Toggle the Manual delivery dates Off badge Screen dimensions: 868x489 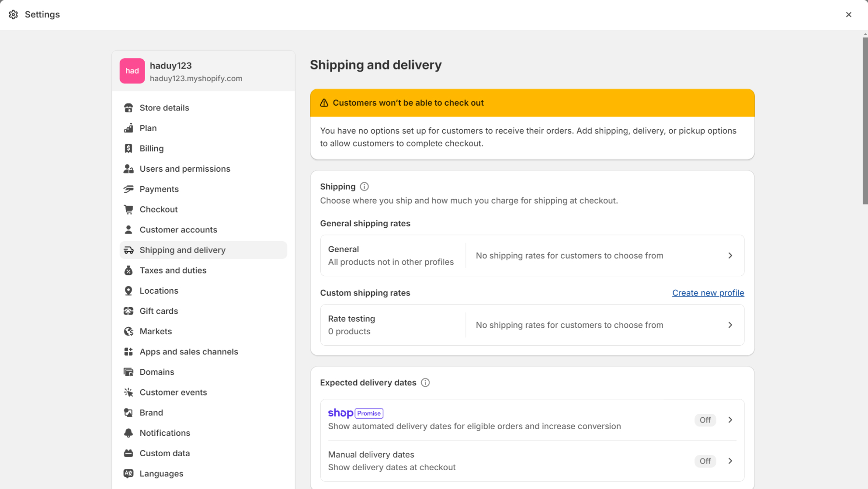click(x=705, y=461)
